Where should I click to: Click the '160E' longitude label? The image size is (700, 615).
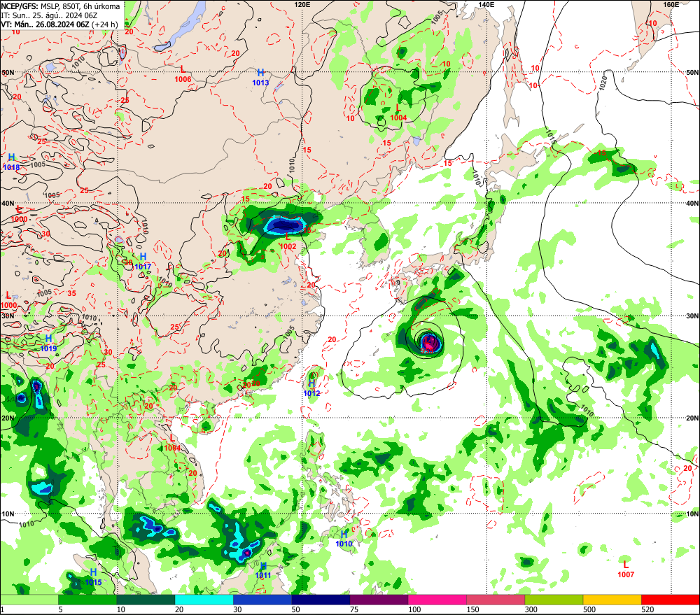(671, 4)
